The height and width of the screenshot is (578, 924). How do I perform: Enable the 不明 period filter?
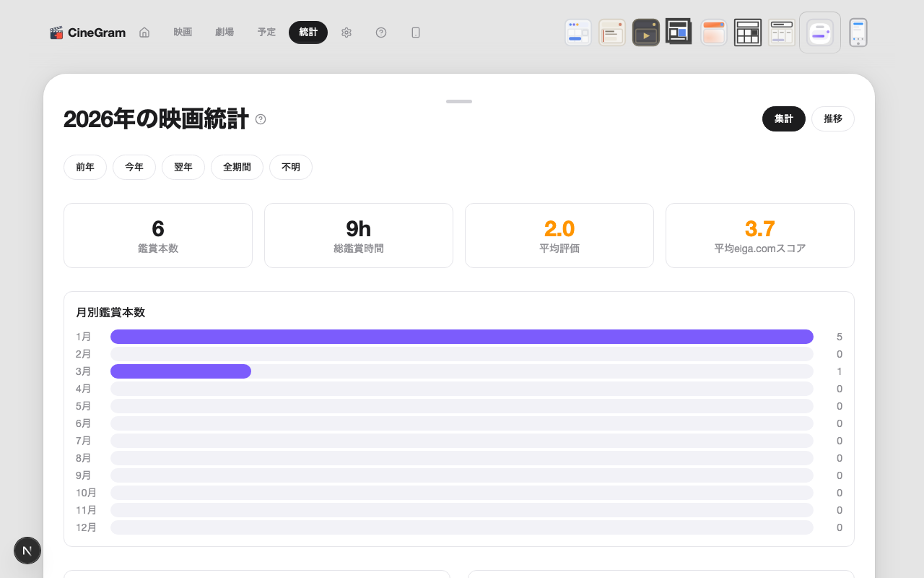(291, 167)
